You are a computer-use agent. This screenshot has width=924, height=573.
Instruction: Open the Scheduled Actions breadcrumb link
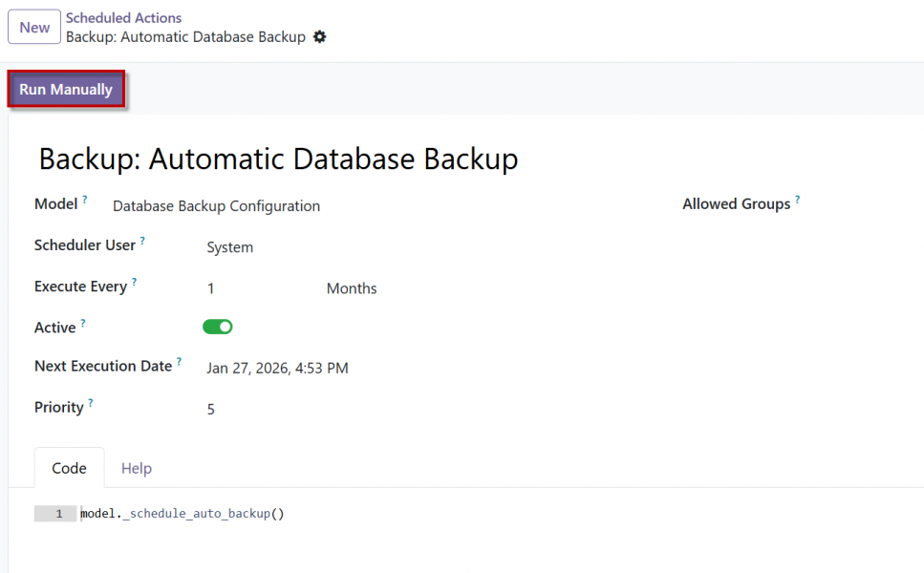123,17
